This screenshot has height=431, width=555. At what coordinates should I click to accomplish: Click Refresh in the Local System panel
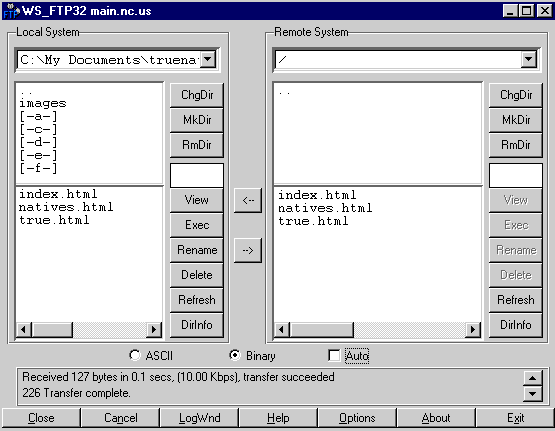(x=197, y=300)
